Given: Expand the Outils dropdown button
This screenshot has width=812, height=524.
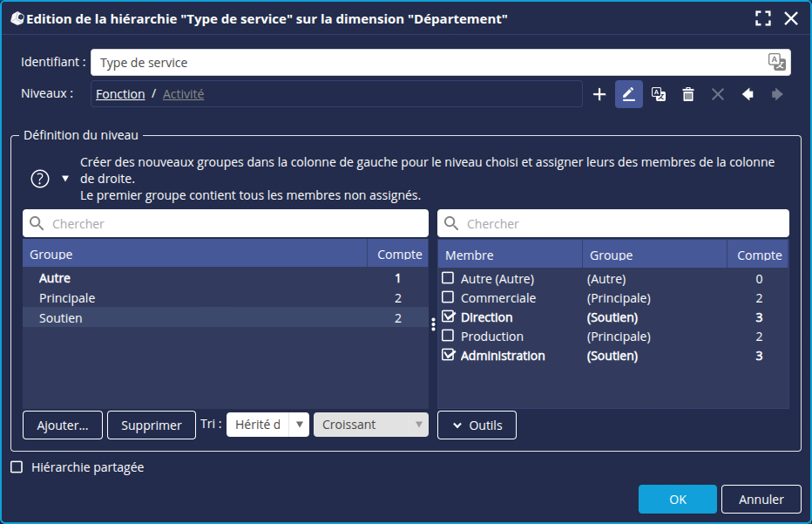Looking at the screenshot, I should point(477,425).
